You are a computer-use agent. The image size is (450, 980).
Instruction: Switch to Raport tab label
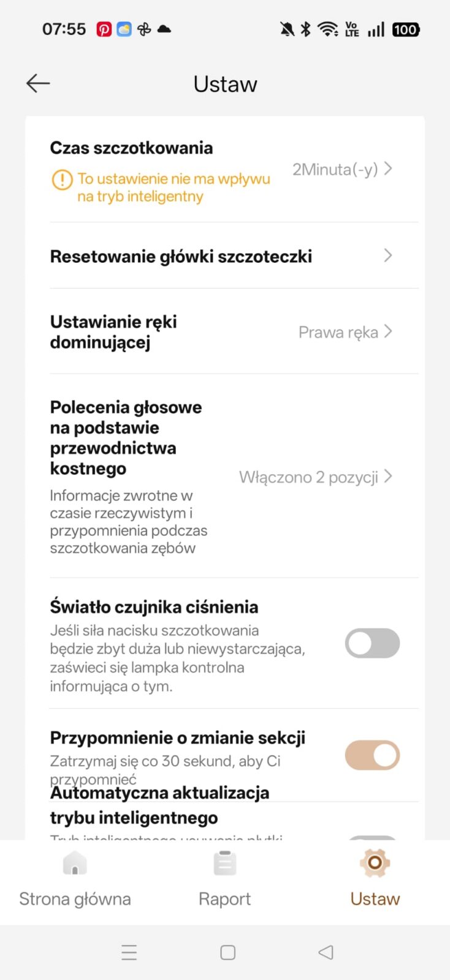(224, 899)
